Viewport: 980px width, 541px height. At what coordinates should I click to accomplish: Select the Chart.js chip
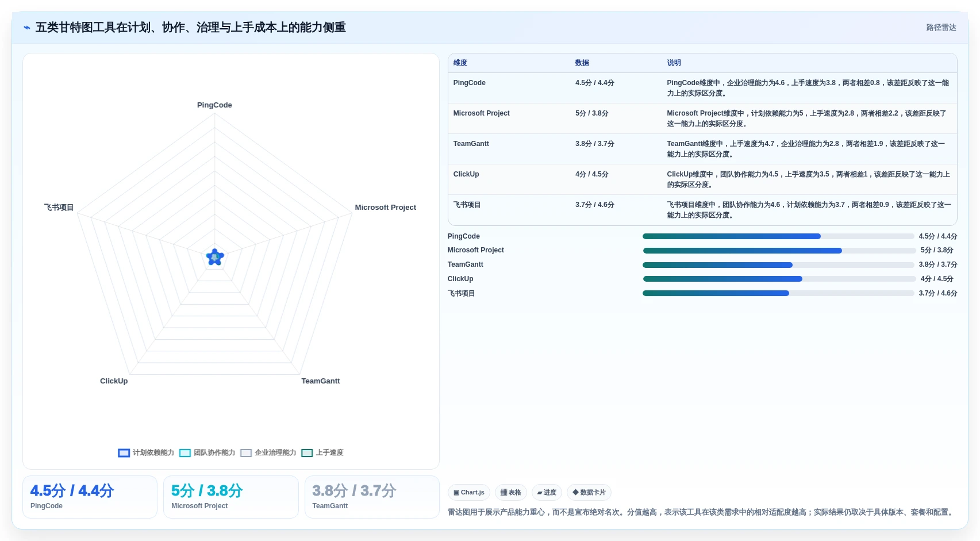pos(469,493)
